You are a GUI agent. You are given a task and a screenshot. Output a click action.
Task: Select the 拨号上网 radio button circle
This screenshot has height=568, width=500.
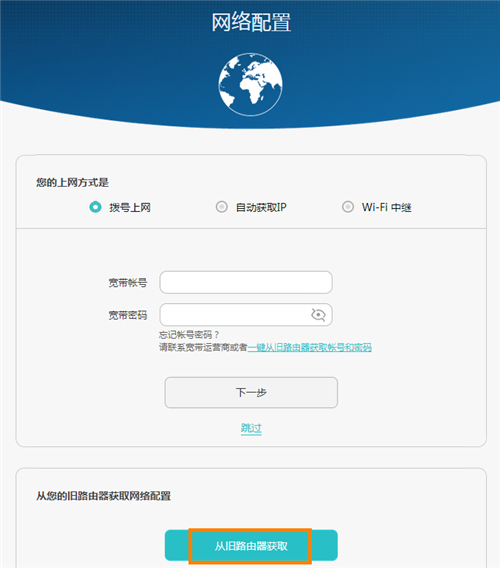pos(95,207)
